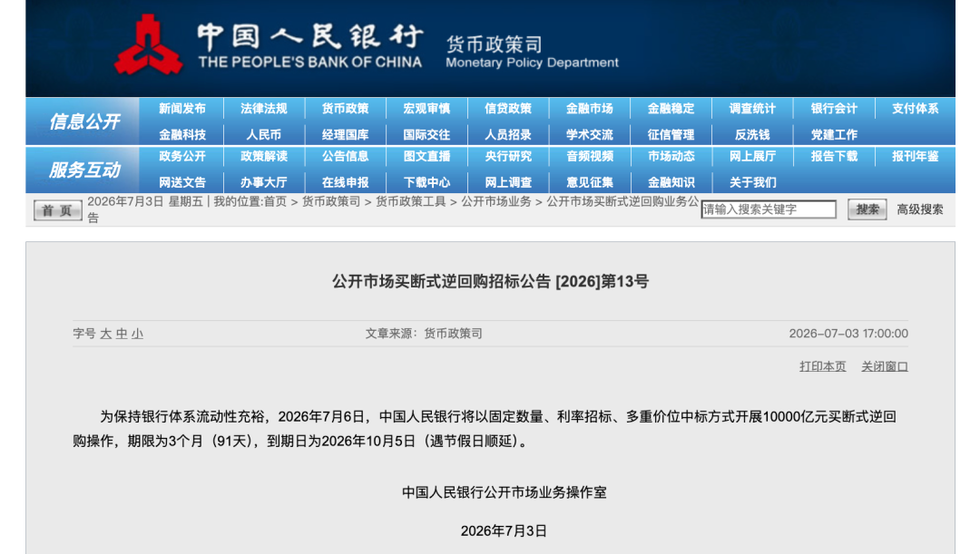The image size is (980, 554).
Task: Go to 党建工作 section
Action: (834, 134)
